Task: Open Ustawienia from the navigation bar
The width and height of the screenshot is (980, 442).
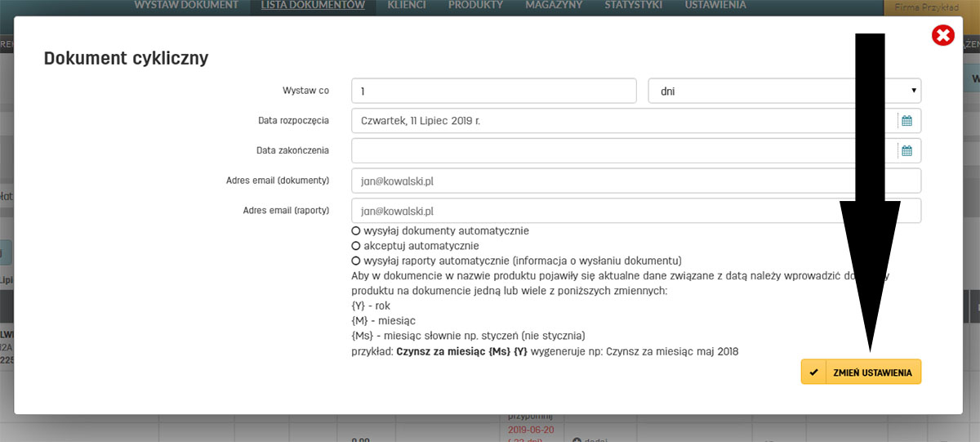Action: [715, 6]
